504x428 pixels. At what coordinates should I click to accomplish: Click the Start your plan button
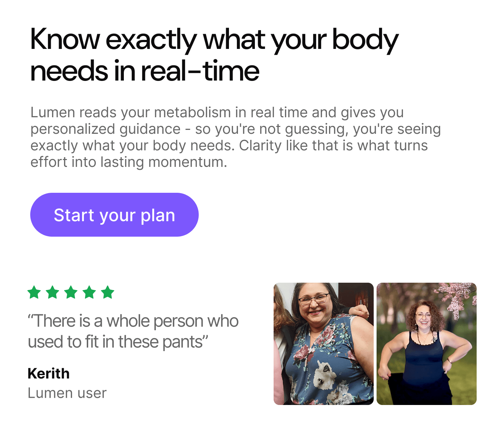pyautogui.click(x=114, y=215)
